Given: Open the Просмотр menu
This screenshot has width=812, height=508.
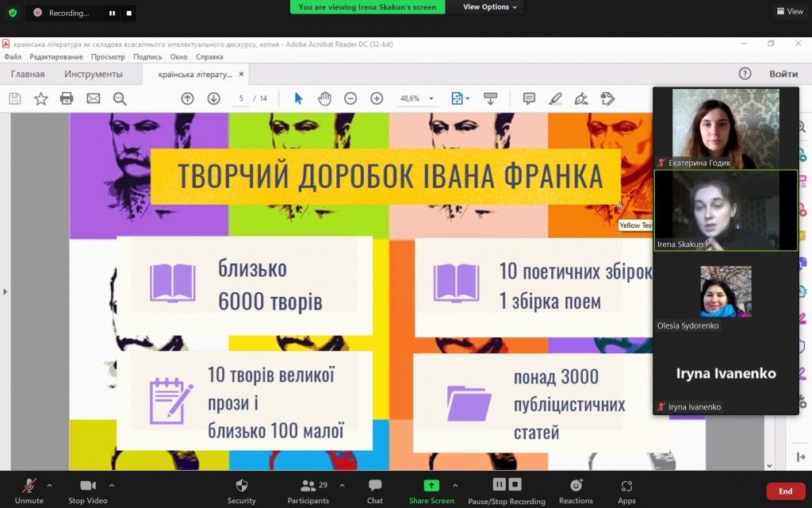Looking at the screenshot, I should pyautogui.click(x=108, y=56).
